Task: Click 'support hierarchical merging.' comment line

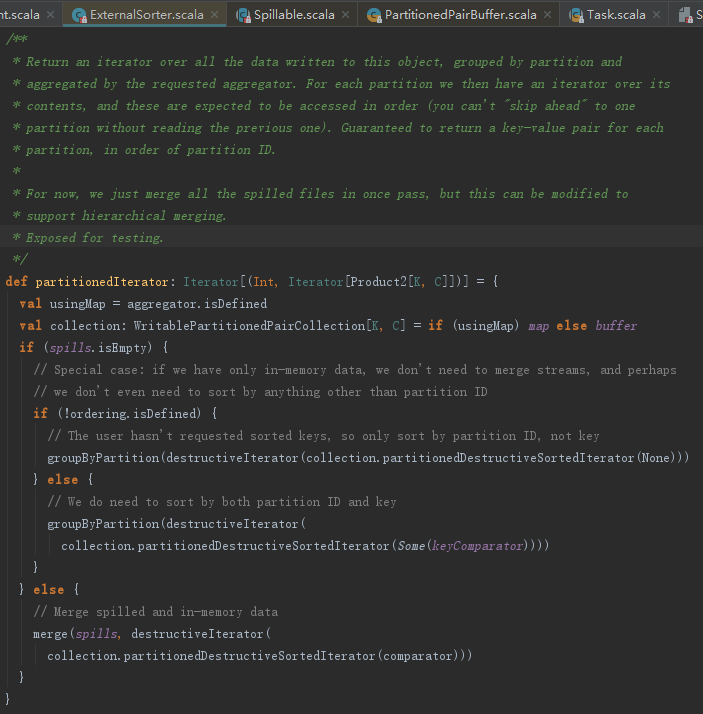Action: pos(126,216)
